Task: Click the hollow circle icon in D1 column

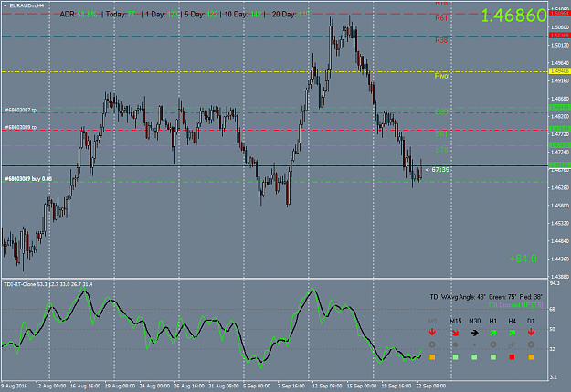Action: click(x=531, y=344)
